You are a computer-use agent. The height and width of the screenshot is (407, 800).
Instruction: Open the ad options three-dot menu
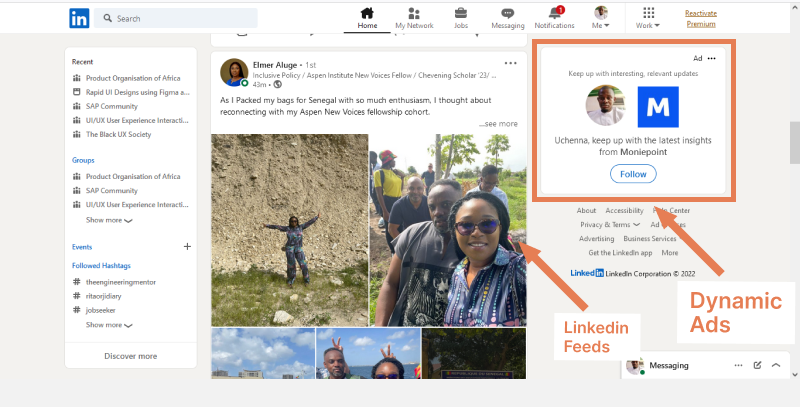(712, 58)
